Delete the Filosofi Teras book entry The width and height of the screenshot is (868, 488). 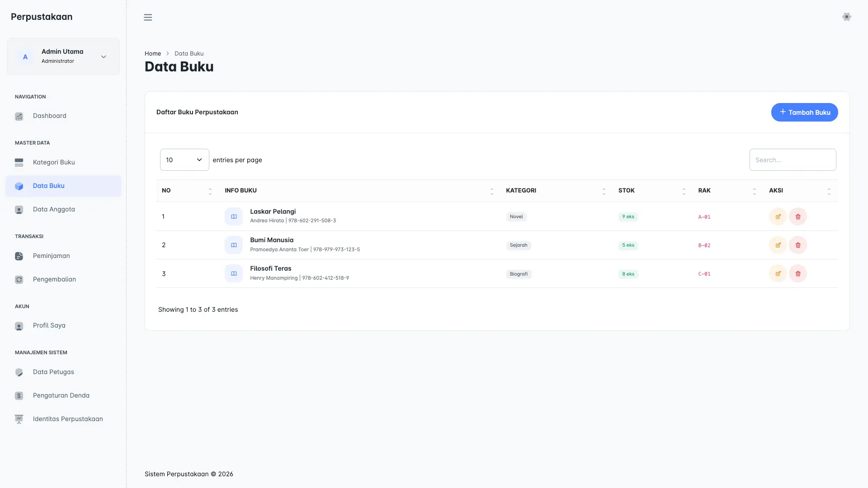(x=798, y=273)
